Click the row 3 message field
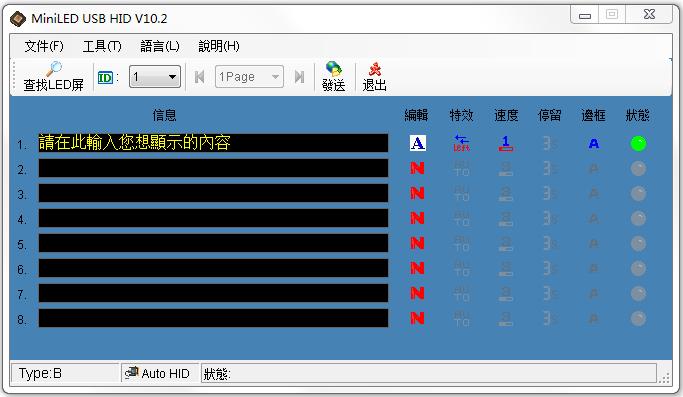The width and height of the screenshot is (683, 397). pos(213,193)
